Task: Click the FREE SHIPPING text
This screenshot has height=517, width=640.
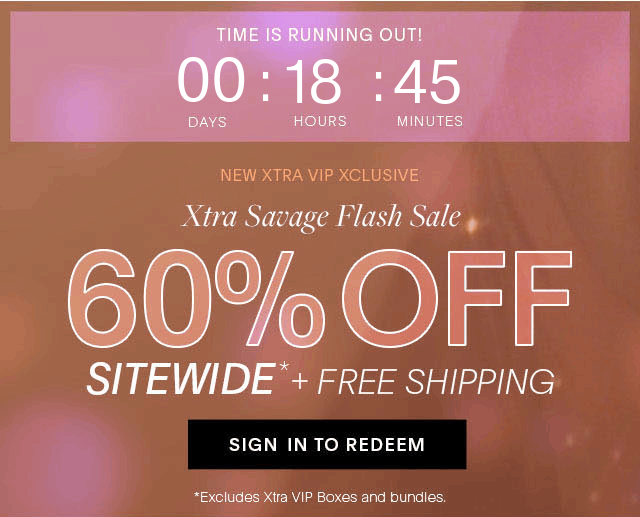Action: click(436, 382)
